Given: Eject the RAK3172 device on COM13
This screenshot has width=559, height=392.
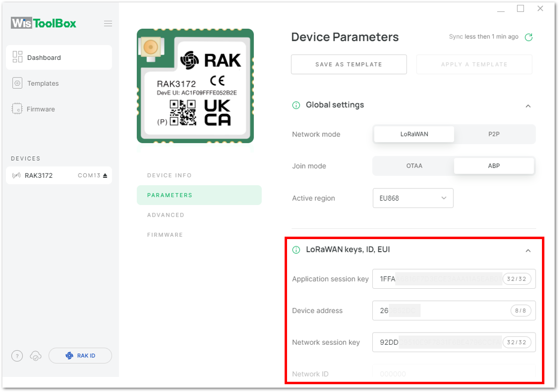Looking at the screenshot, I should coord(105,175).
